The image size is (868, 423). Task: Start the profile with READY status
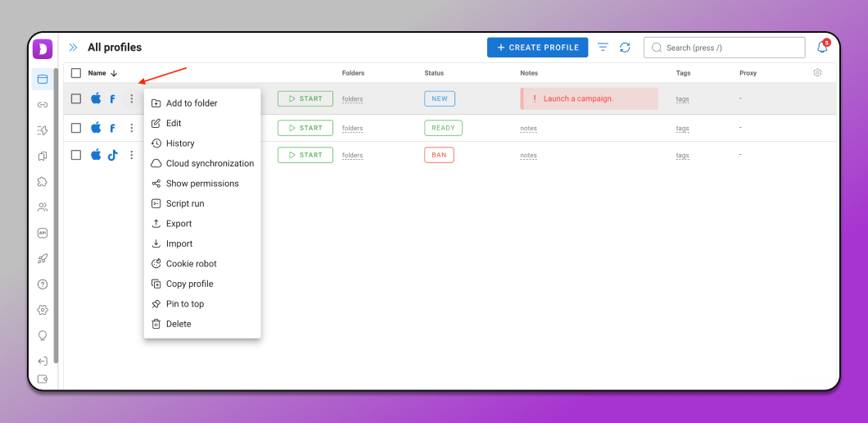(x=305, y=128)
